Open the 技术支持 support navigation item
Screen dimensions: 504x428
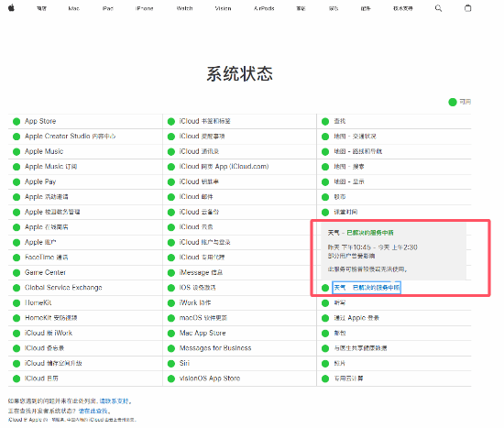pyautogui.click(x=403, y=8)
